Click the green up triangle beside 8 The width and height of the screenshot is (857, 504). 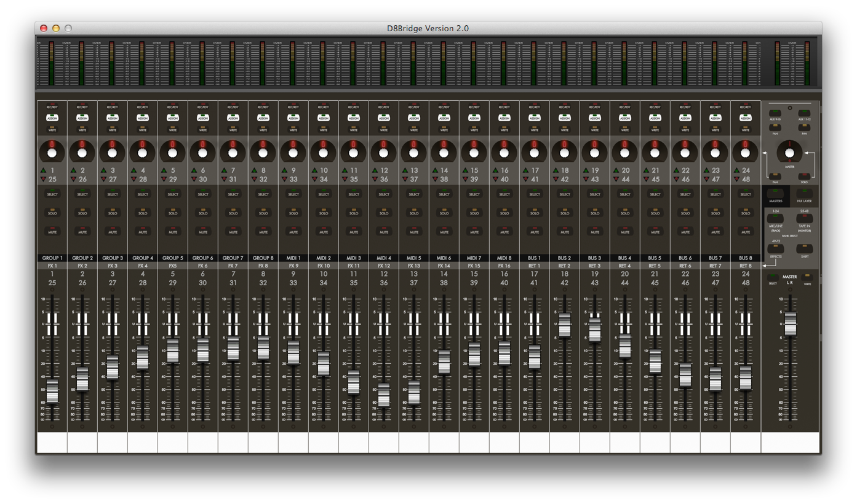point(255,170)
